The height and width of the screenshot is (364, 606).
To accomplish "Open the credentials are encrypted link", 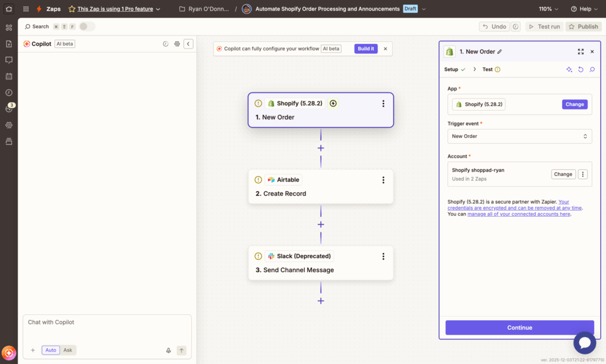I will [514, 208].
